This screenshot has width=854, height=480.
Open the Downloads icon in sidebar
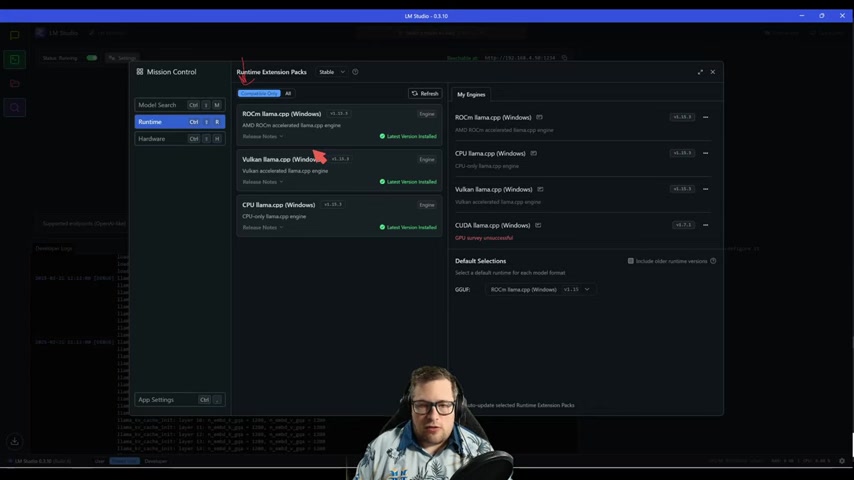click(15, 441)
